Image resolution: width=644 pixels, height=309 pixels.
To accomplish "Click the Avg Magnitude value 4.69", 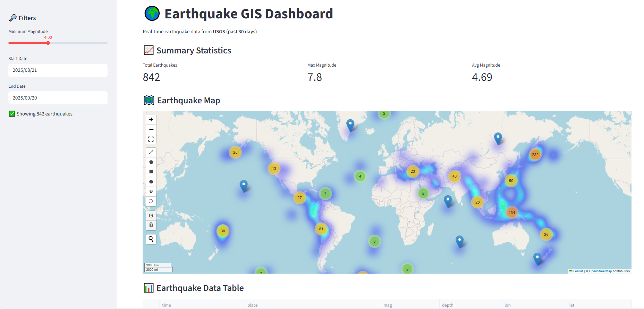I will pyautogui.click(x=482, y=77).
